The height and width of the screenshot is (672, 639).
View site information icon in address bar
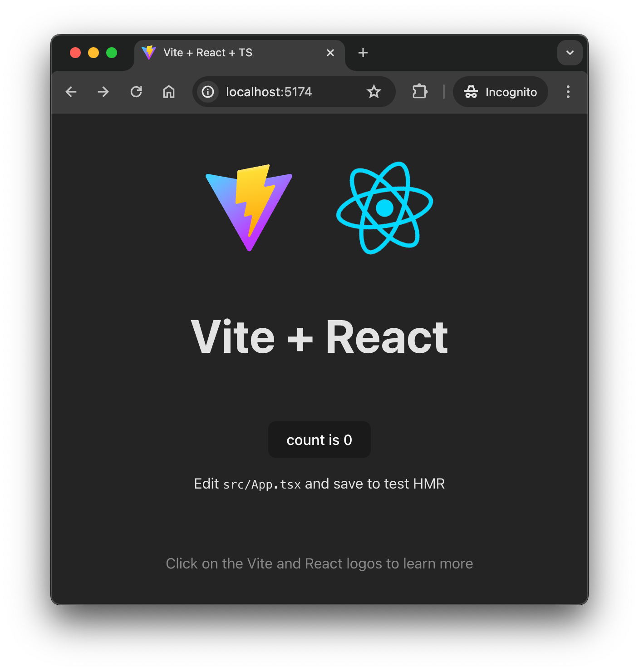[x=208, y=92]
